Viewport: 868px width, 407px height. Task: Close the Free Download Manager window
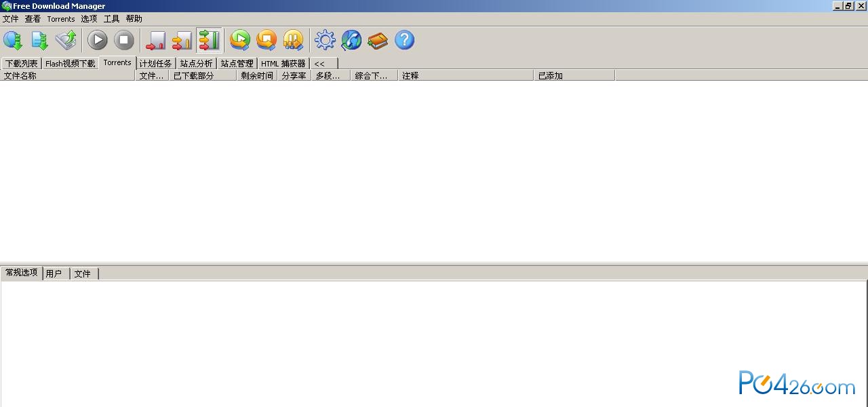861,6
